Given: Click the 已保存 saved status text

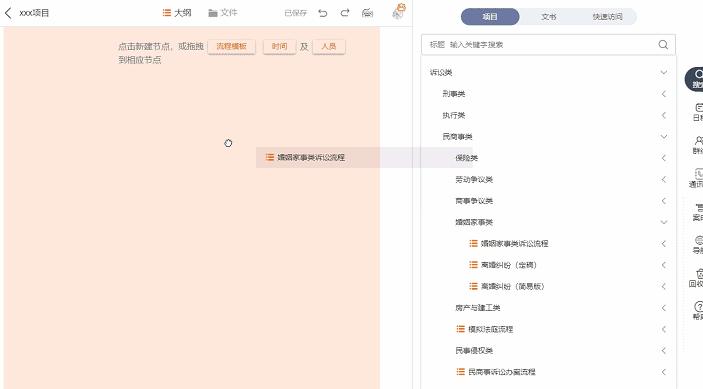Looking at the screenshot, I should tap(295, 13).
